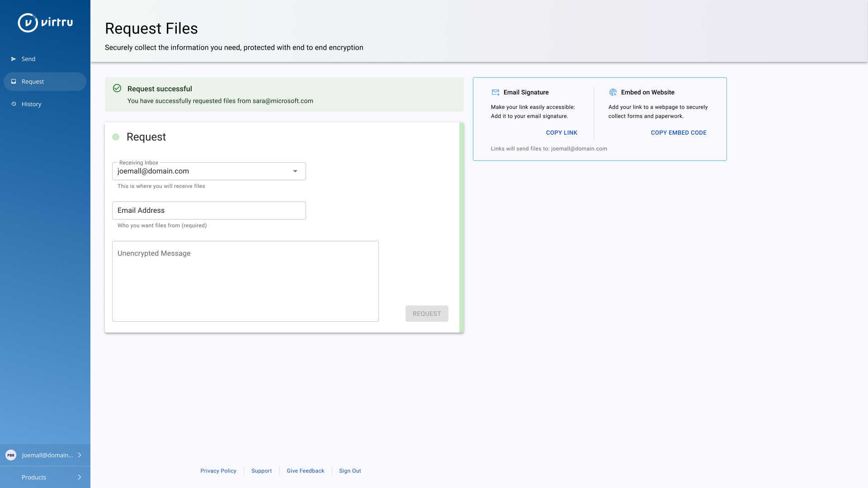This screenshot has height=488, width=868.
Task: Open the Receiving Inbox dropdown arrow
Action: click(x=295, y=171)
